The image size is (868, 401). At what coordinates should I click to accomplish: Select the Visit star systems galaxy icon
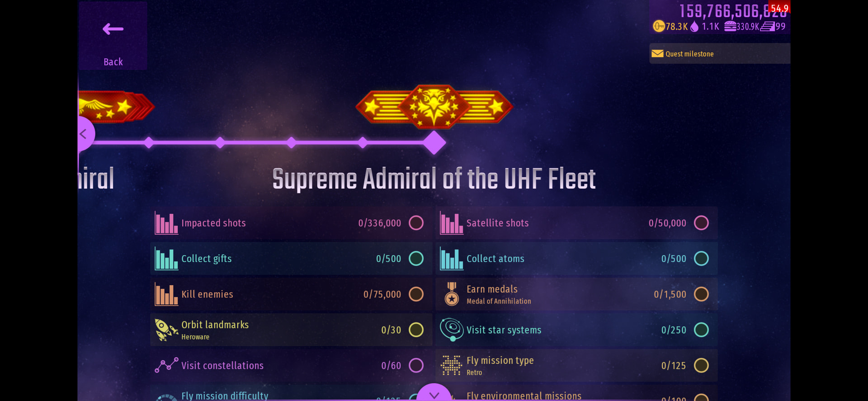[x=452, y=329]
